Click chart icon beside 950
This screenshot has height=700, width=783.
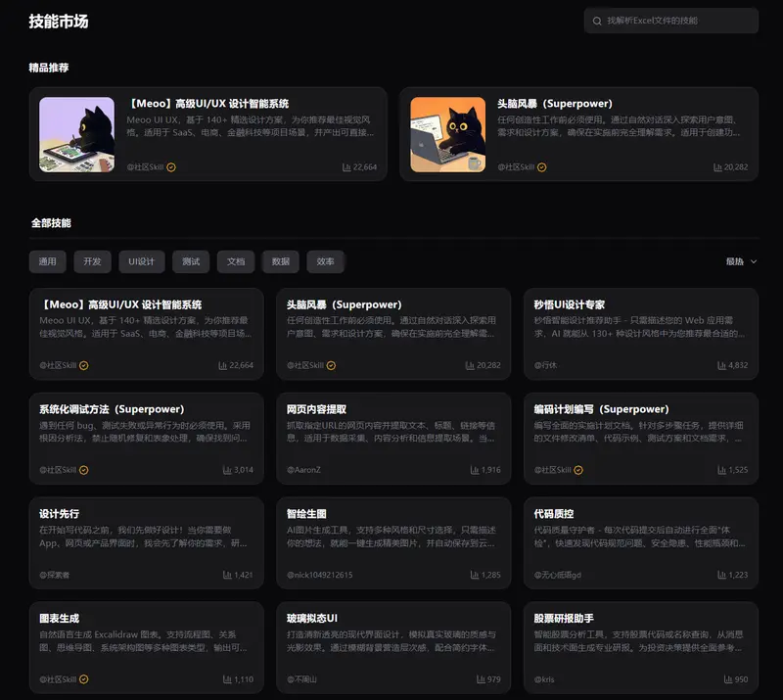point(728,679)
